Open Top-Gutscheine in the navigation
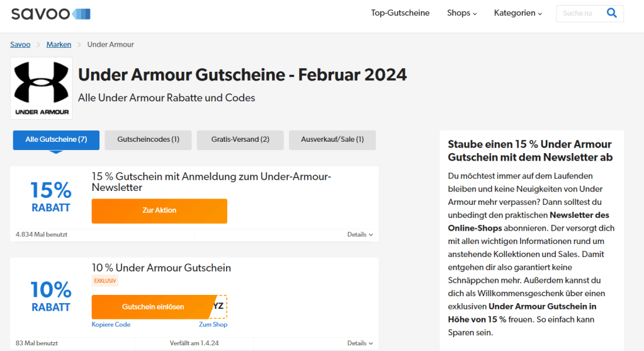The width and height of the screenshot is (644, 351). (x=400, y=13)
